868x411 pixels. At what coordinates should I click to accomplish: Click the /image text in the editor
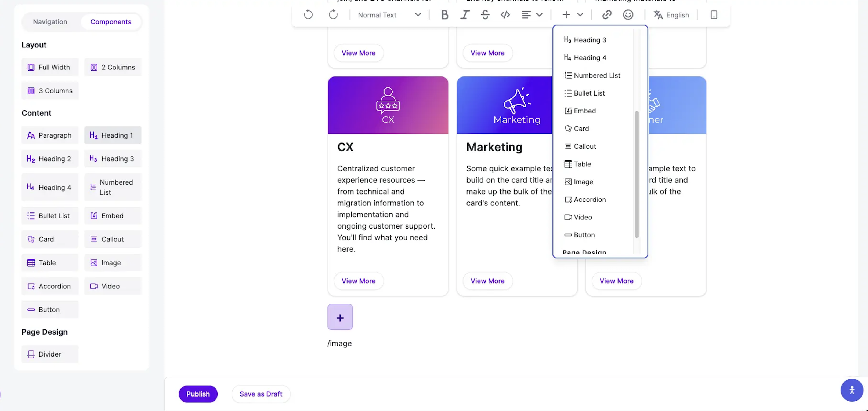click(x=340, y=344)
